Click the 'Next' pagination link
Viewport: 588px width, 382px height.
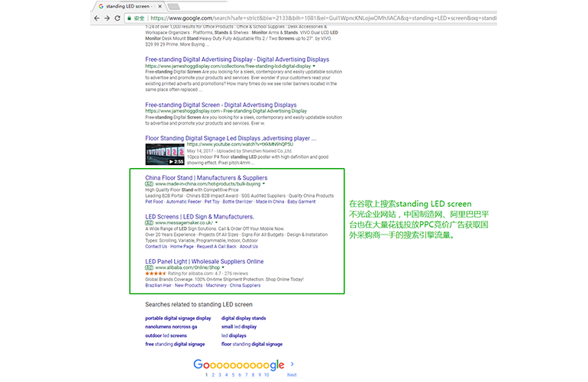pyautogui.click(x=292, y=375)
